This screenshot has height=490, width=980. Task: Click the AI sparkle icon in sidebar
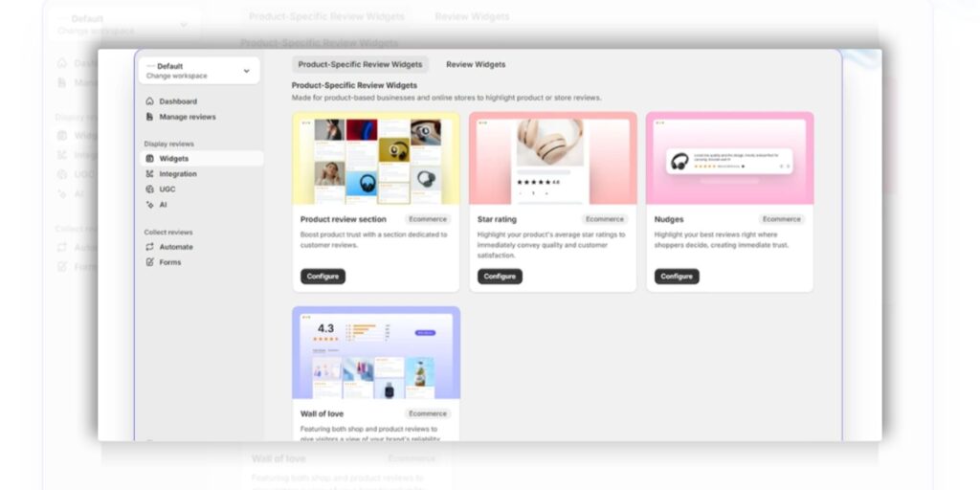(149, 205)
